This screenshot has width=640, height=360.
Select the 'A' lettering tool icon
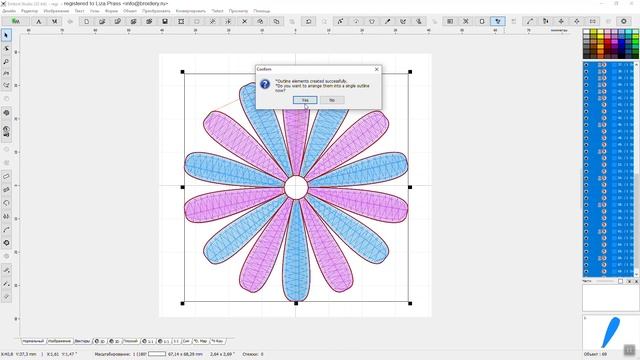pos(39,21)
